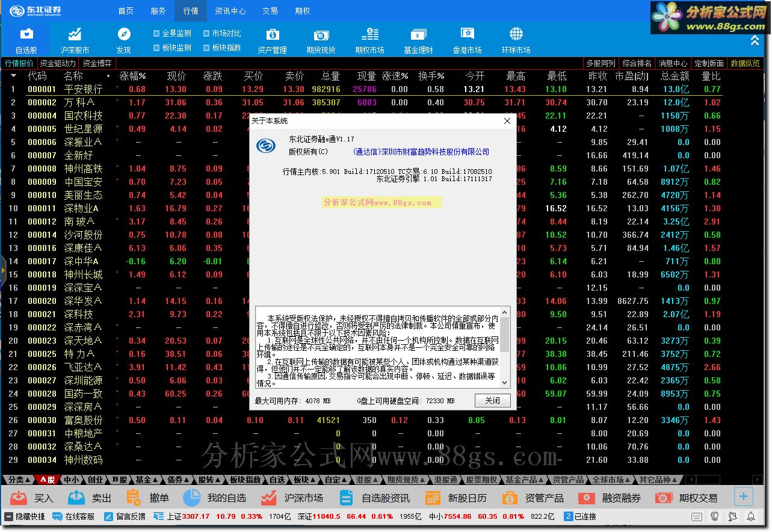The width and height of the screenshot is (772, 532).
Task: Open 自选股资讯 from bottom toolbar
Action: point(374,498)
